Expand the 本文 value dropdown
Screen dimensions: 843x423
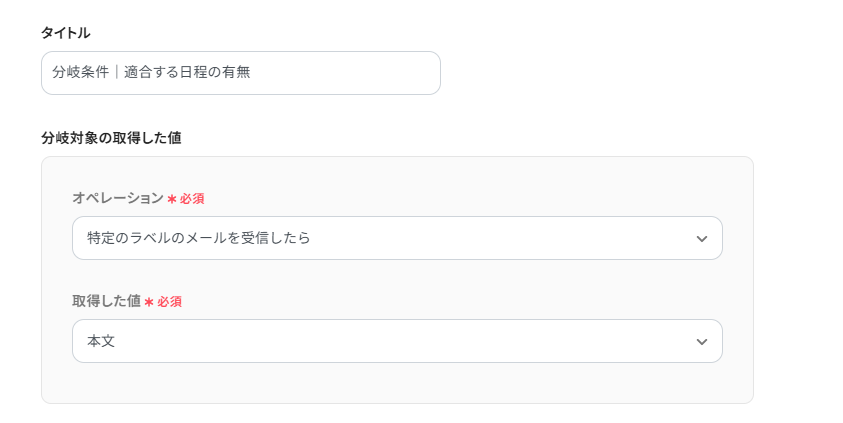397,341
